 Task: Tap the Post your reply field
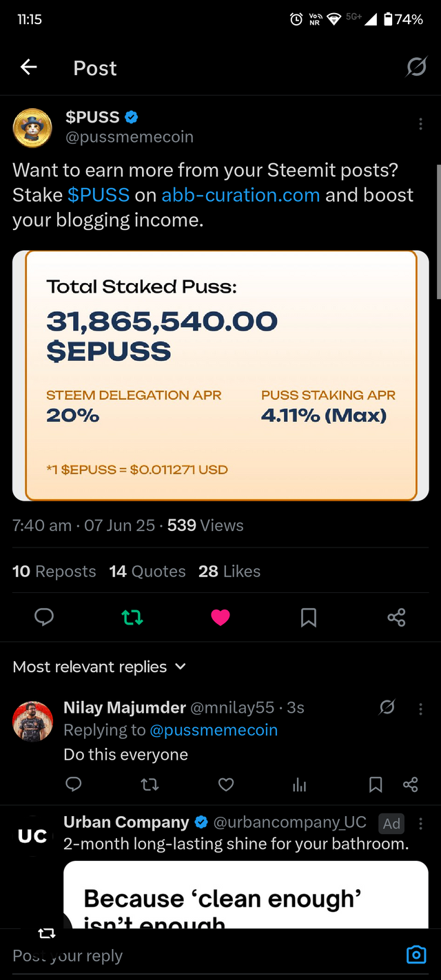[200, 955]
